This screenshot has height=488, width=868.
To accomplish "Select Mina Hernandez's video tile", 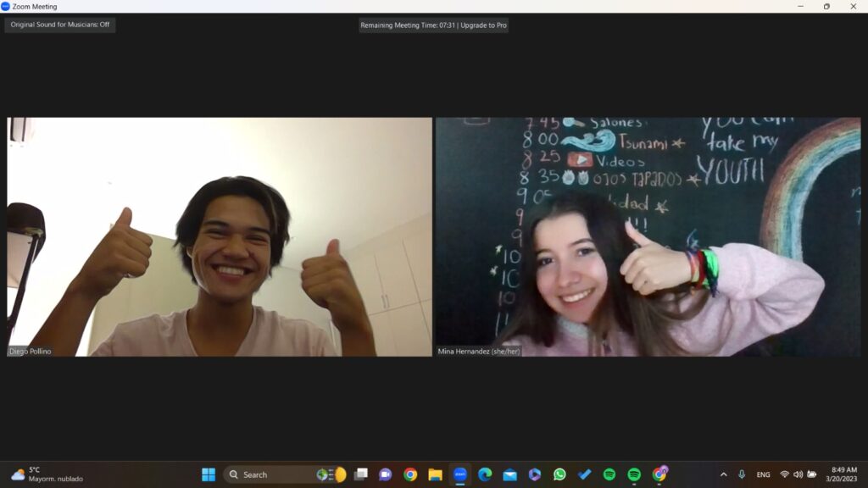I will click(648, 236).
